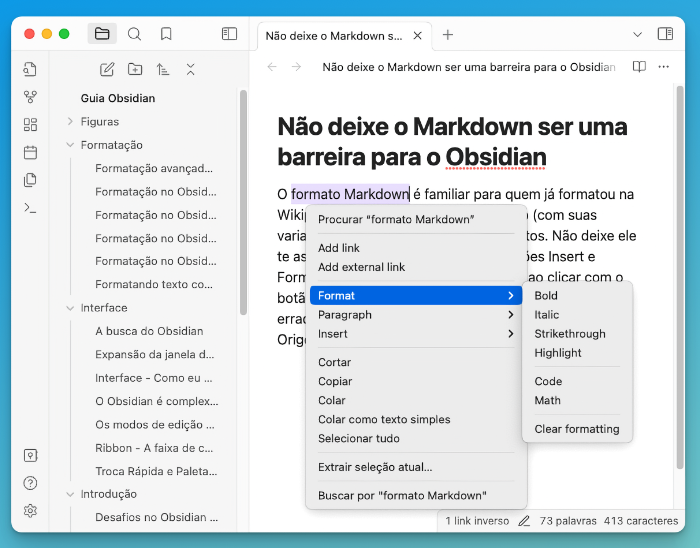The width and height of the screenshot is (700, 548).
Task: Select Extrair seleção atual...
Action: (x=416, y=467)
